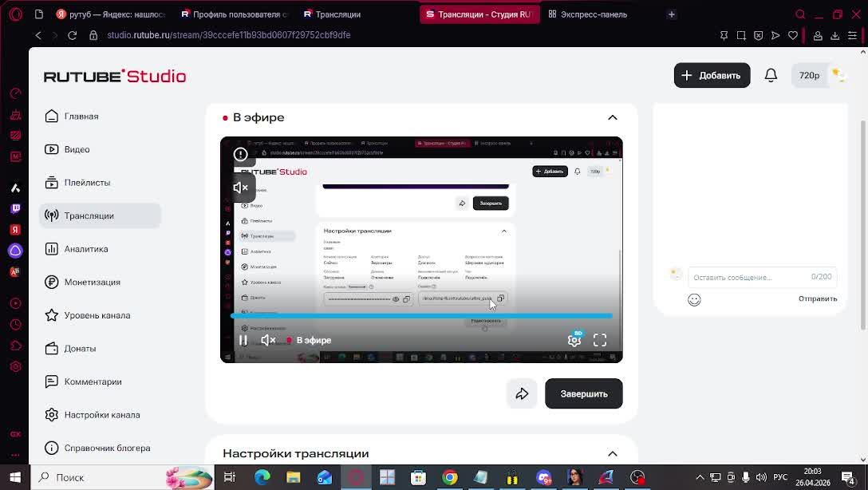The image size is (868, 490).
Task: Click the notifications bell icon
Action: tap(771, 75)
